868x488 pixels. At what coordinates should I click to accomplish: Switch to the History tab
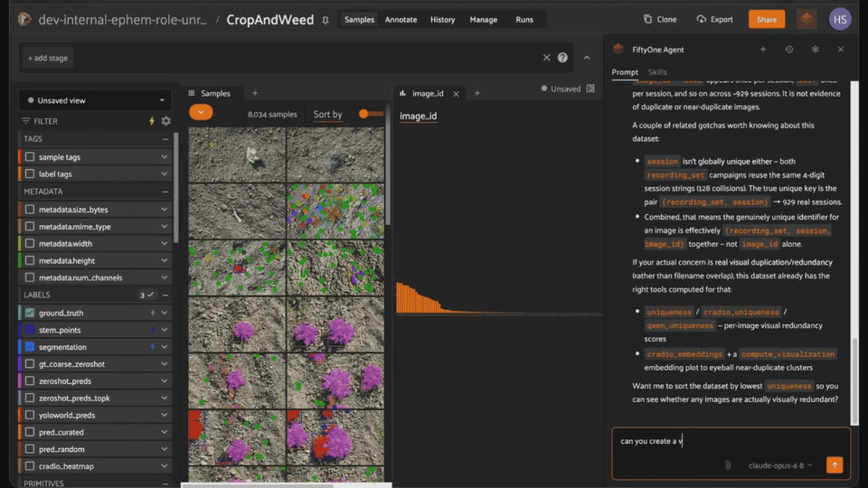point(443,20)
